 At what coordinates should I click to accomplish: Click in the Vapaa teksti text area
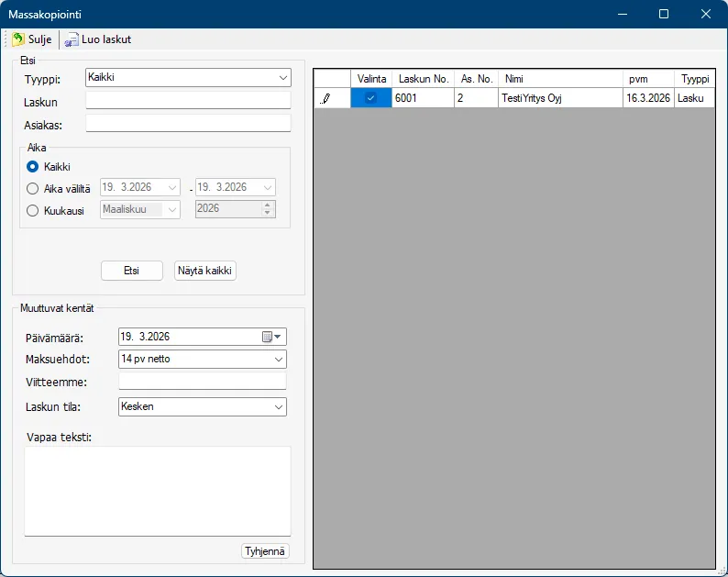(157, 490)
